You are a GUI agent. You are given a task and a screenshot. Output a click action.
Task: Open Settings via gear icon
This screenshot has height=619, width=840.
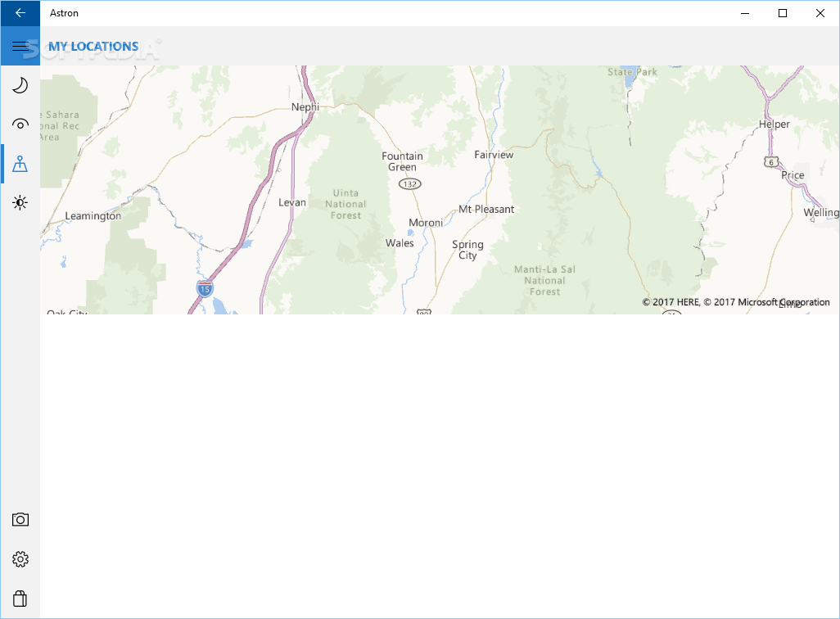coord(20,559)
